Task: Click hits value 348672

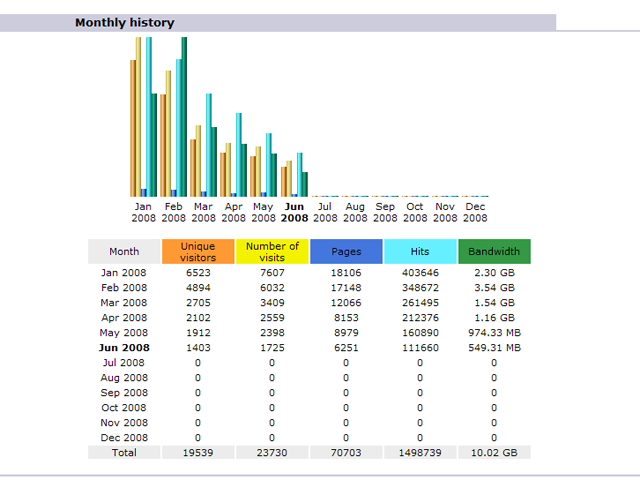Action: pos(420,288)
